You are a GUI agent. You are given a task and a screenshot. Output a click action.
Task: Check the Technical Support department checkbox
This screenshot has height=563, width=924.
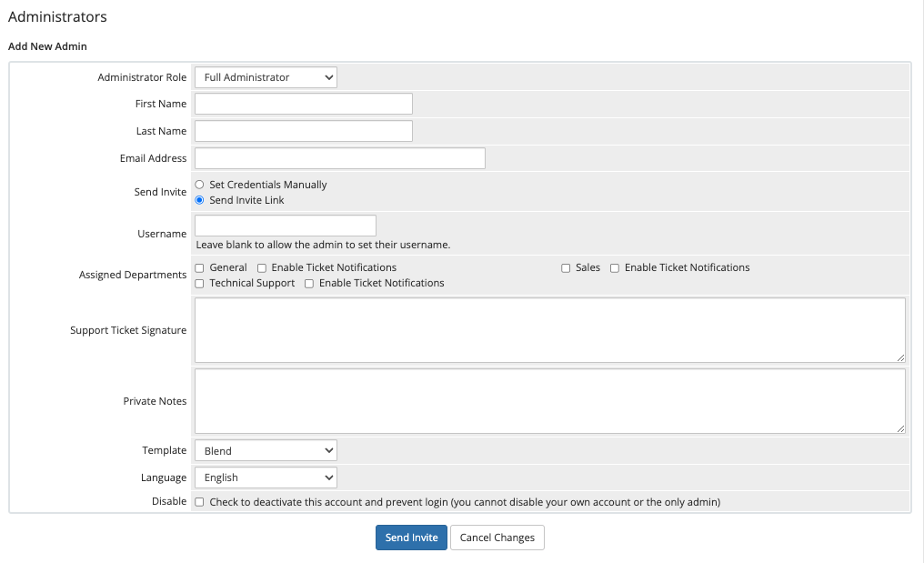[199, 283]
